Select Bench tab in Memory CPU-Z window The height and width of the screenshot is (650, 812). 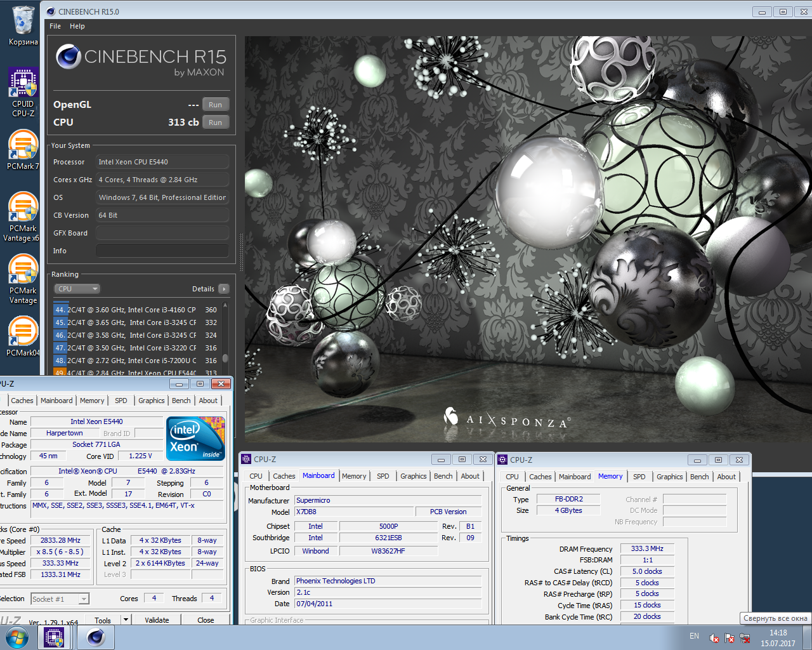tap(700, 477)
